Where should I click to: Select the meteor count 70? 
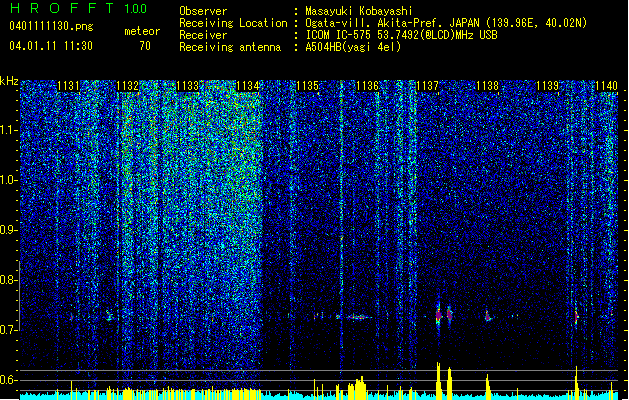[x=145, y=46]
